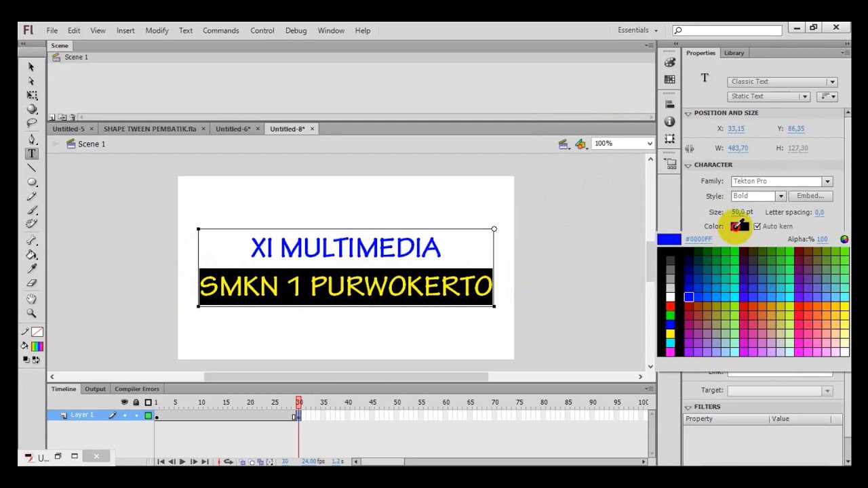Open the Edit Scene clapper icon
Viewport: 868px width, 488px height.
563,144
